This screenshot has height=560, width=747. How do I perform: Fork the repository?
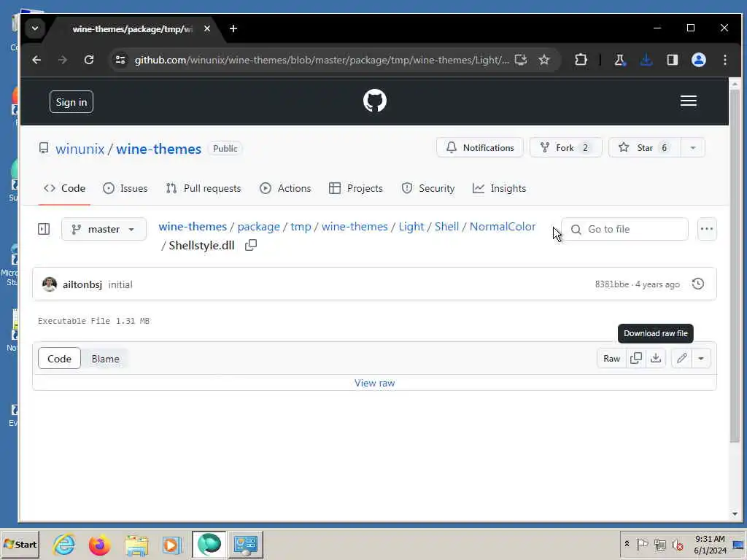[566, 147]
